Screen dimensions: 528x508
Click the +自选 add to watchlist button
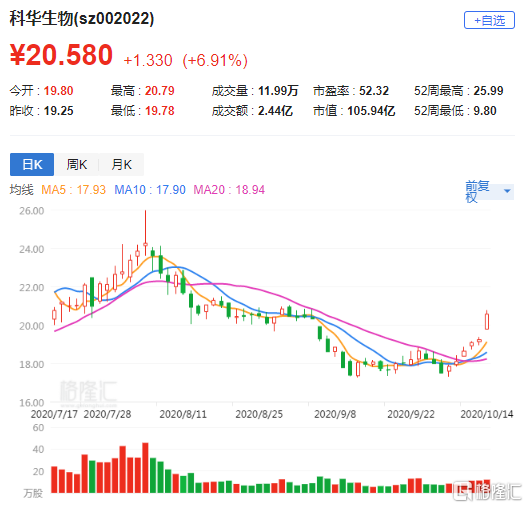pos(489,20)
